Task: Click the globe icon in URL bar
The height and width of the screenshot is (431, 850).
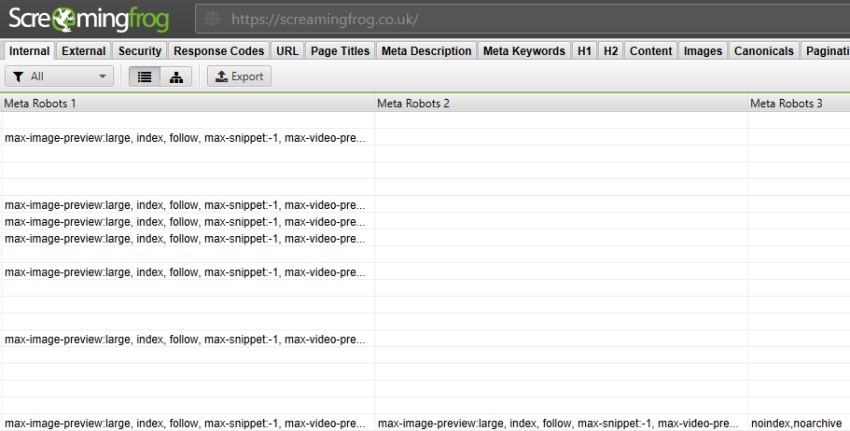Action: [x=210, y=19]
